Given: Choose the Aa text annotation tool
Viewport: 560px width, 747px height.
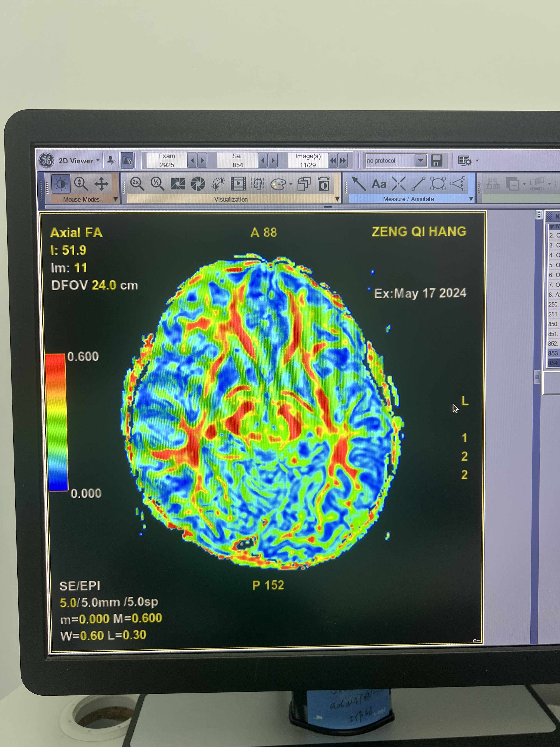Looking at the screenshot, I should coord(379,184).
